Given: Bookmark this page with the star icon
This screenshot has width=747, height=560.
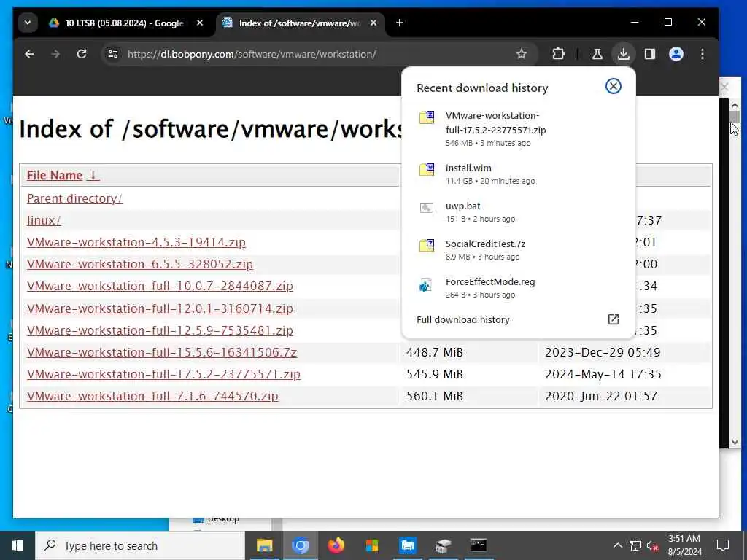Looking at the screenshot, I should [522, 54].
